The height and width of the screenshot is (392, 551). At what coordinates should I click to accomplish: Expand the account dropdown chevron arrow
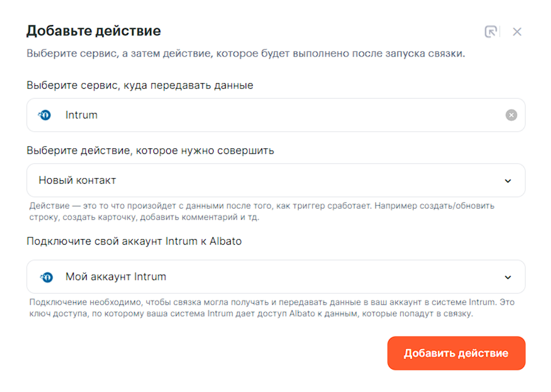coord(508,277)
